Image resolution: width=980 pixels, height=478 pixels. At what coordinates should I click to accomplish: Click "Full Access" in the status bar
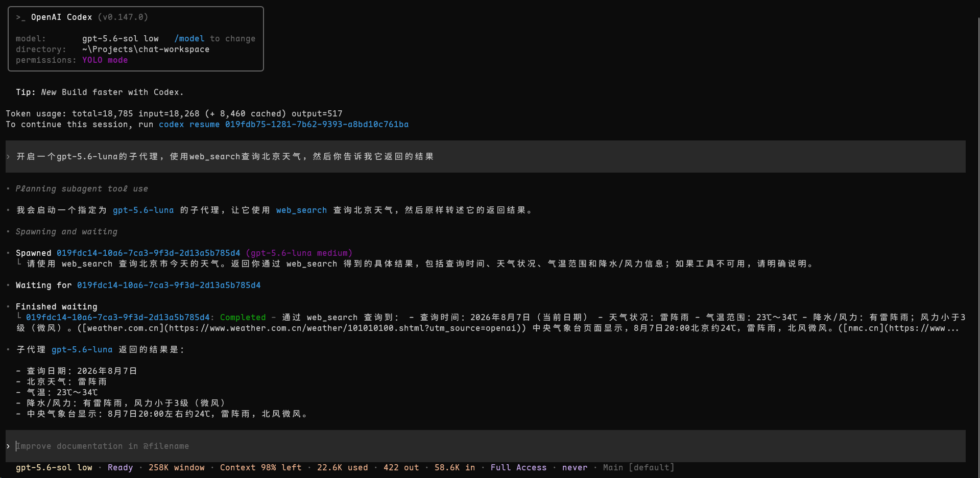tap(519, 468)
